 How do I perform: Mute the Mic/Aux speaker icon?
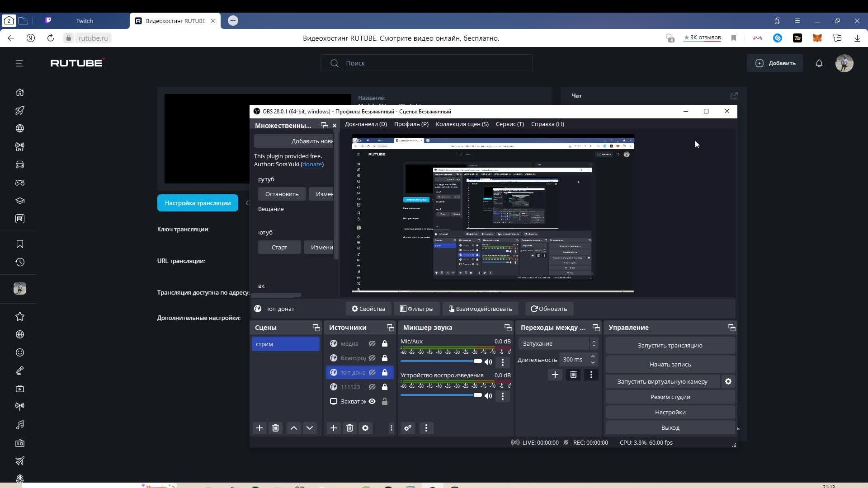[488, 362]
